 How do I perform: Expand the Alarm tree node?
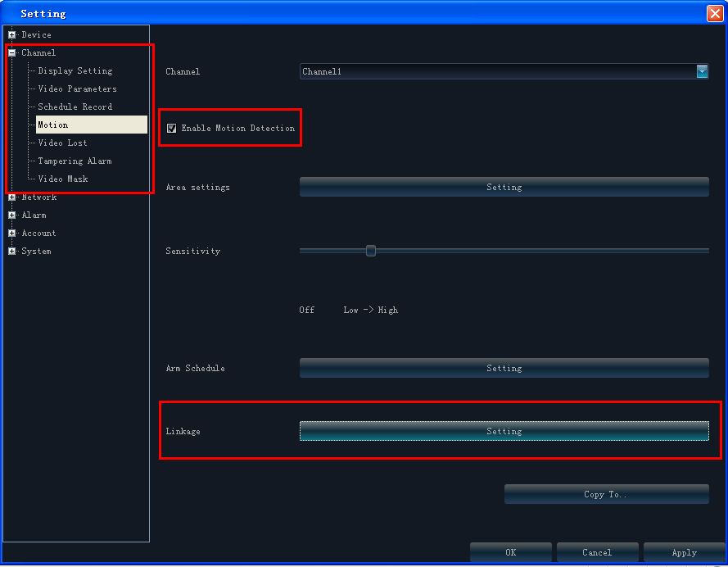click(x=12, y=215)
